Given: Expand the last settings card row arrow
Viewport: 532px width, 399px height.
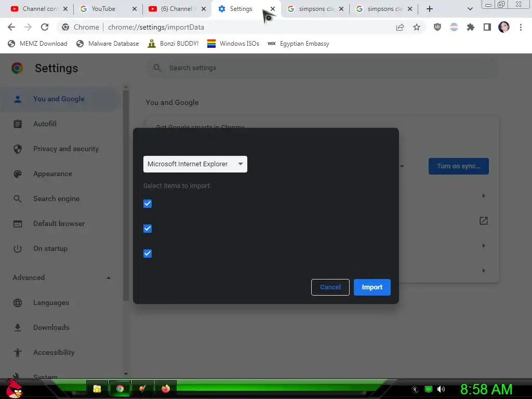Looking at the screenshot, I should click(x=484, y=271).
